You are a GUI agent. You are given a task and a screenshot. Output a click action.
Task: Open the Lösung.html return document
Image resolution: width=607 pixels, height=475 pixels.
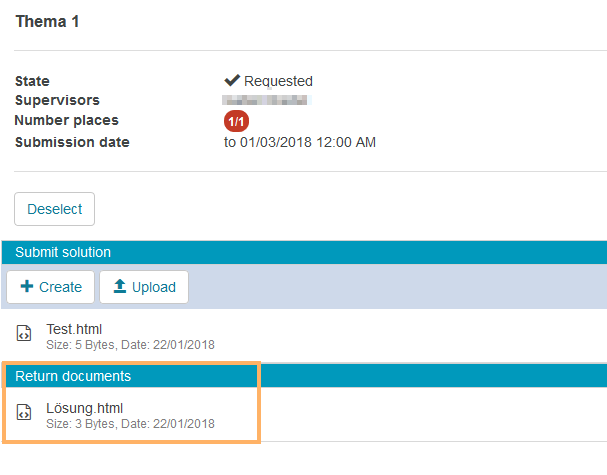[85, 407]
